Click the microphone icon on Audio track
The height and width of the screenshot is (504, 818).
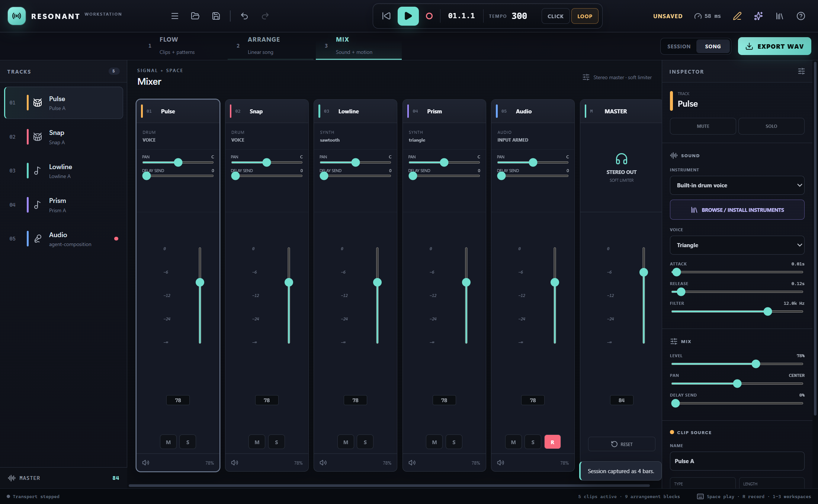[38, 239]
